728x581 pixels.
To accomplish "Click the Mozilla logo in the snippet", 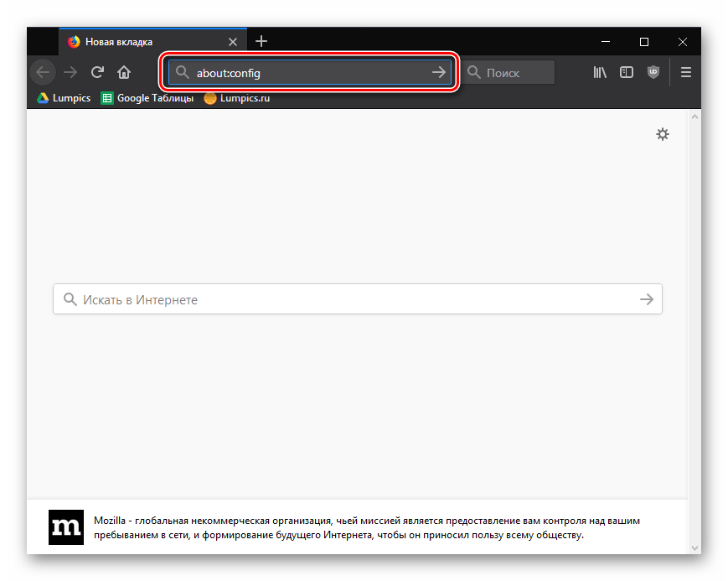I will coord(66,527).
